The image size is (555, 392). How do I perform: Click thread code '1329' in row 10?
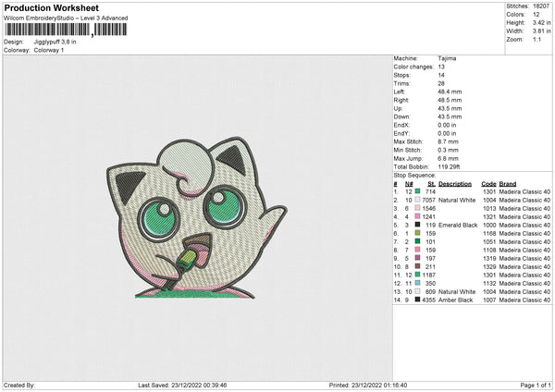[489, 266]
